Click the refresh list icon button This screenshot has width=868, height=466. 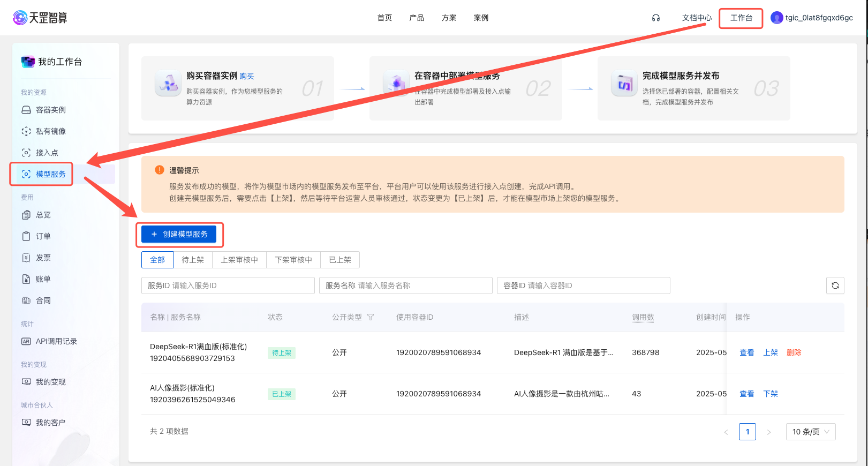(835, 285)
